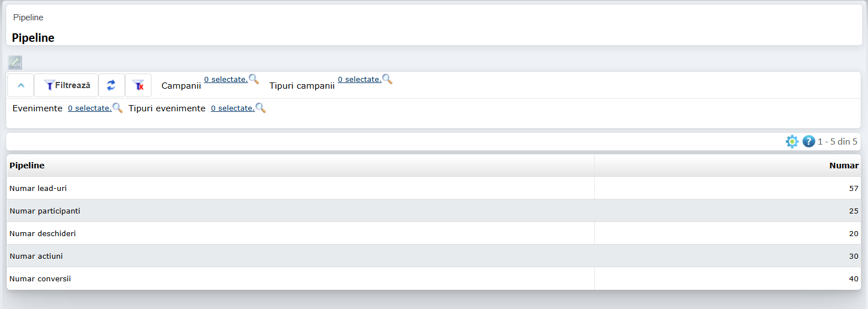
Task: Sort by the Pipeline column header
Action: [x=27, y=166]
